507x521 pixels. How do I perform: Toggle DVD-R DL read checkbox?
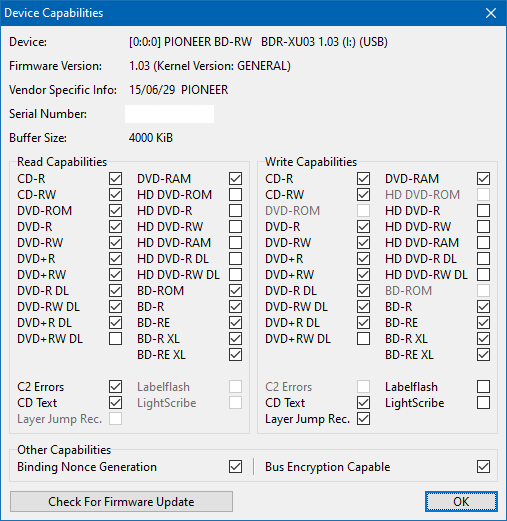(115, 291)
